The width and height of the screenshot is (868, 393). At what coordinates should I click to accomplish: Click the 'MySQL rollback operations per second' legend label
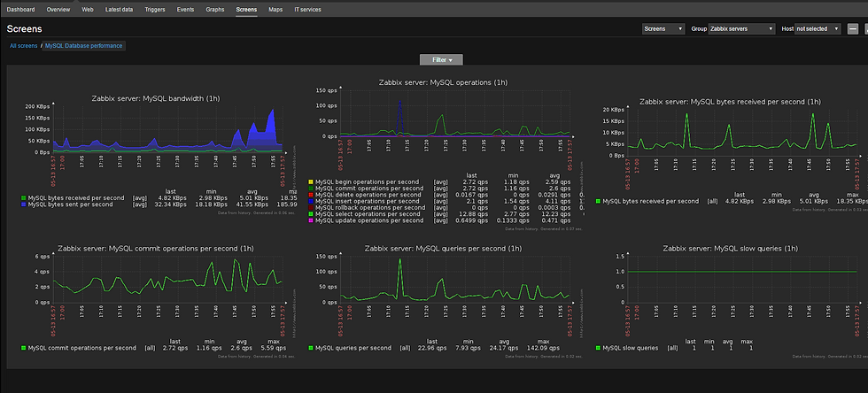tap(370, 208)
